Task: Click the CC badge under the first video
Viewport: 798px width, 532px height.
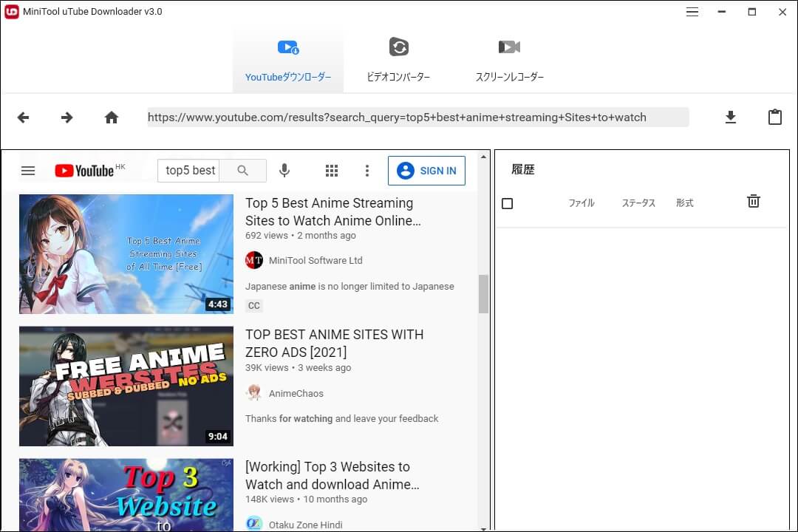Action: pyautogui.click(x=253, y=305)
